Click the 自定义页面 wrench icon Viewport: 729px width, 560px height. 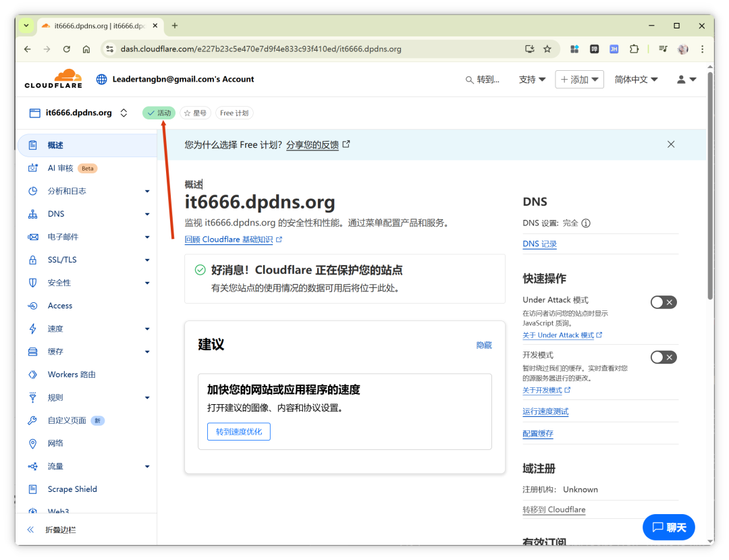click(x=32, y=420)
